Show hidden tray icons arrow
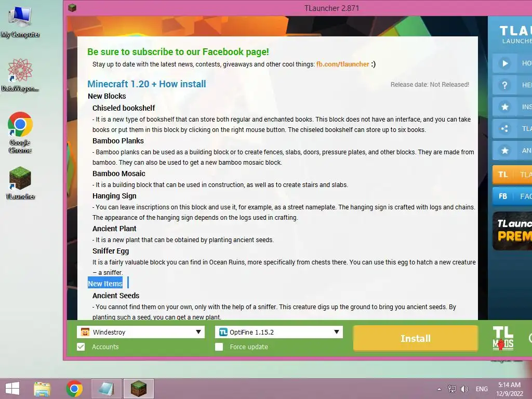 pyautogui.click(x=440, y=389)
